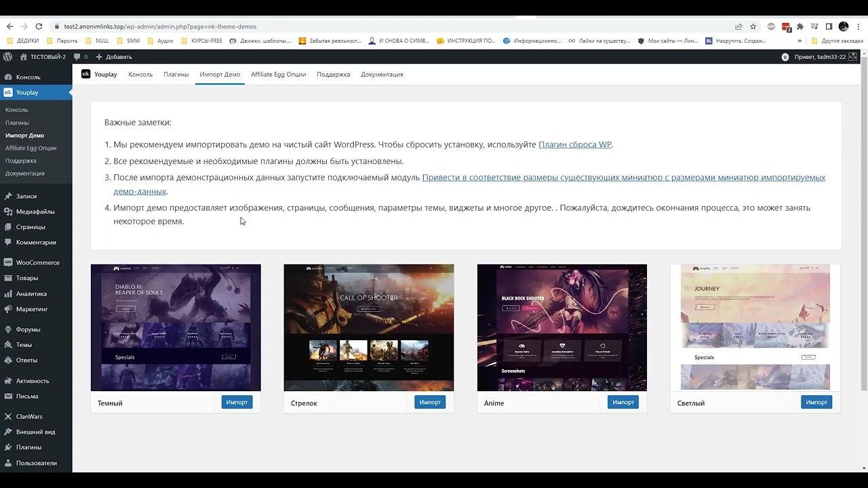This screenshot has height=488, width=868.
Task: Switch to Affiliate Egg Опции top tab
Action: [x=278, y=75]
